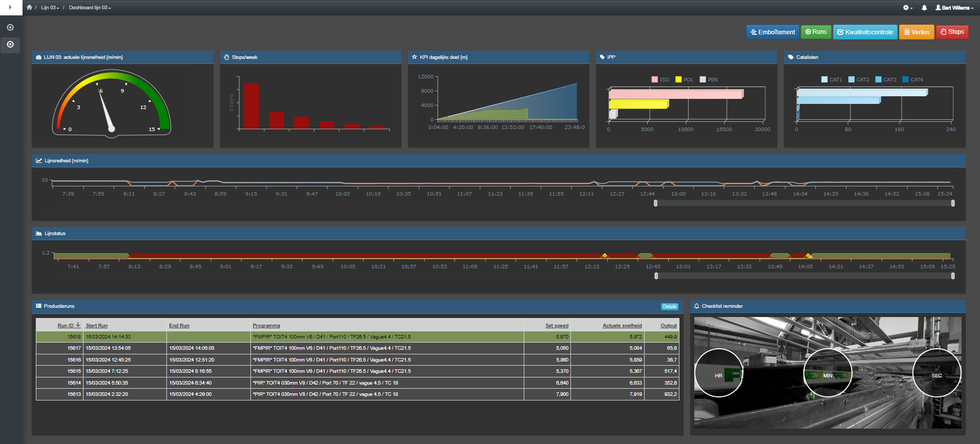Select run row 15616
980x444 pixels.
point(357,360)
